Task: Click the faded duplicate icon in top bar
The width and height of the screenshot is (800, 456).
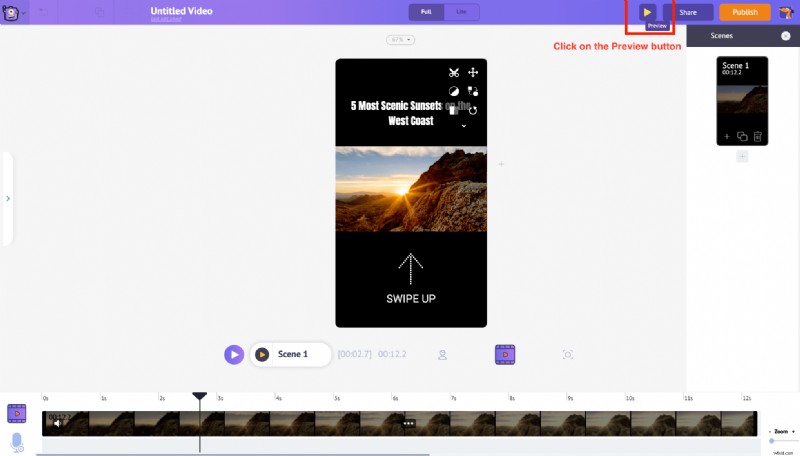Action: (x=100, y=12)
